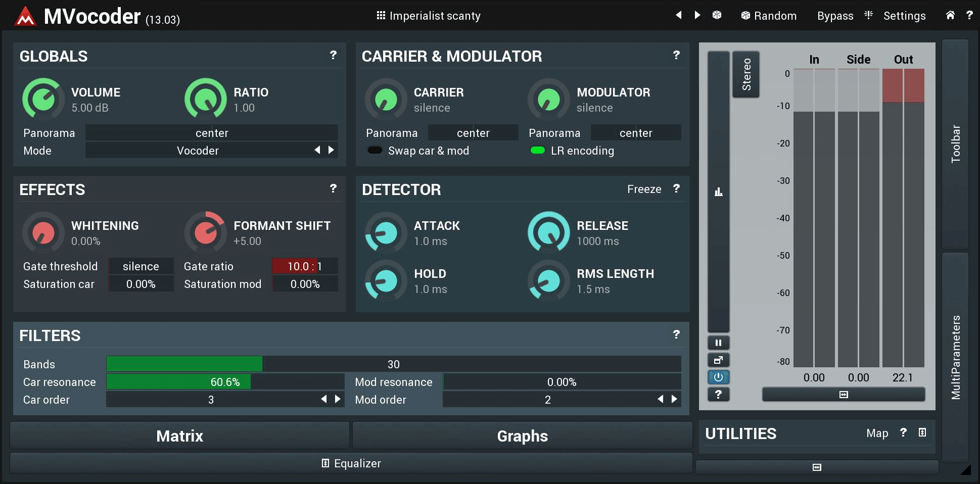Toggle Bypass in the top bar
The height and width of the screenshot is (484, 980).
[835, 16]
